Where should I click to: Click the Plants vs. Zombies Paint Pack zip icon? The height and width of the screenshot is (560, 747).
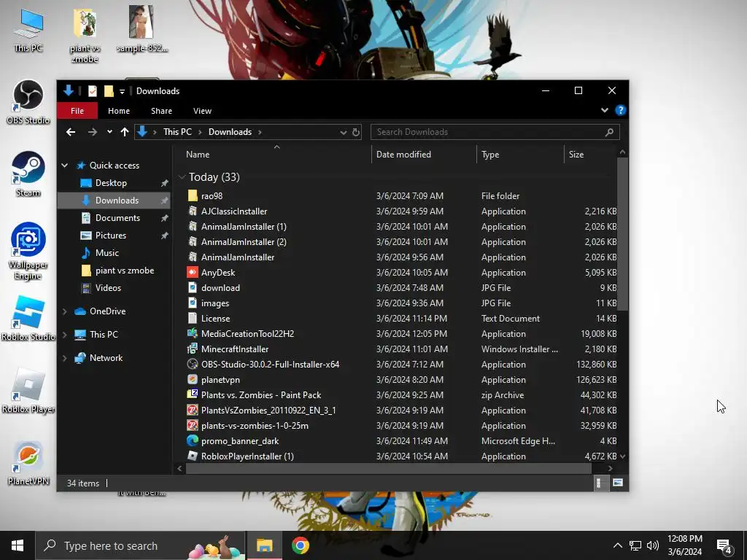click(193, 394)
